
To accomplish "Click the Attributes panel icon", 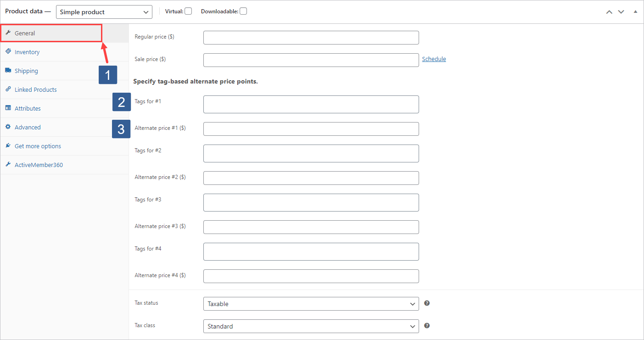I will (x=8, y=108).
